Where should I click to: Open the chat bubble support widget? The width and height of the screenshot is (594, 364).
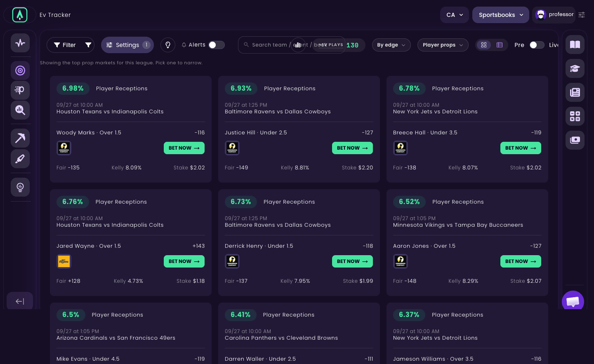pyautogui.click(x=573, y=302)
